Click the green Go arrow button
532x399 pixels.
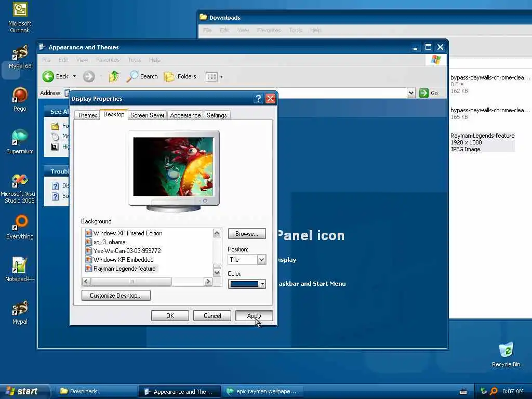[424, 92]
